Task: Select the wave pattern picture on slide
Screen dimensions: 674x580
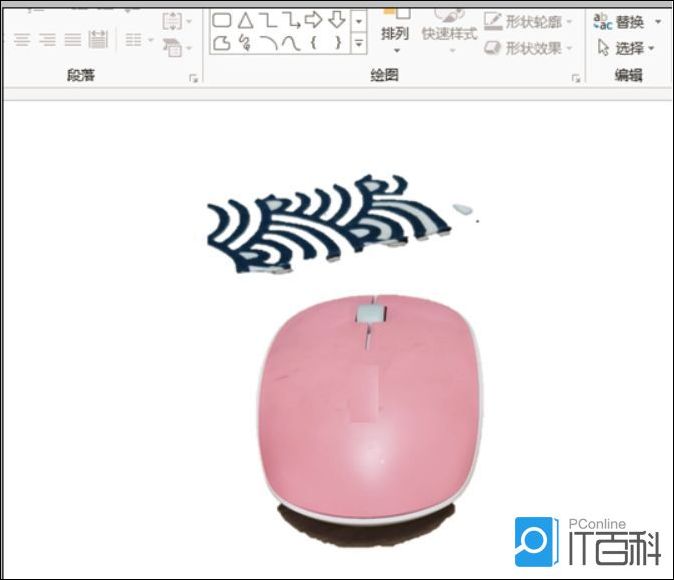Action: click(x=329, y=224)
